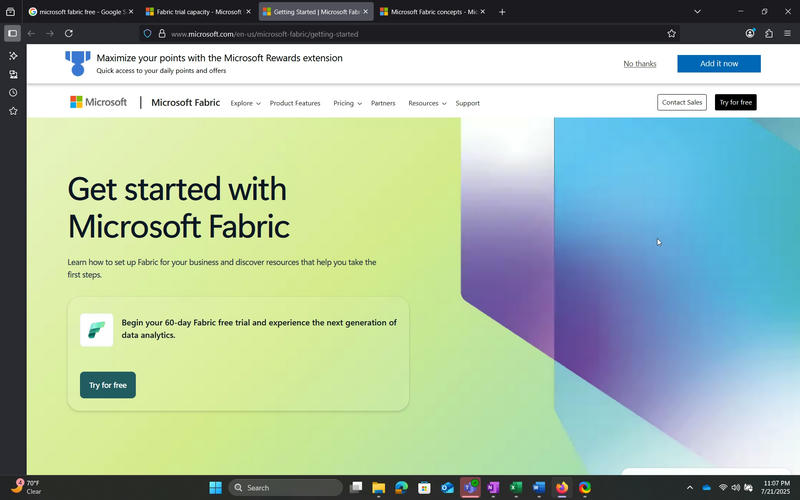Viewport: 800px width, 500px height.
Task: Close the Fabric trial capacity tab
Action: point(248,11)
